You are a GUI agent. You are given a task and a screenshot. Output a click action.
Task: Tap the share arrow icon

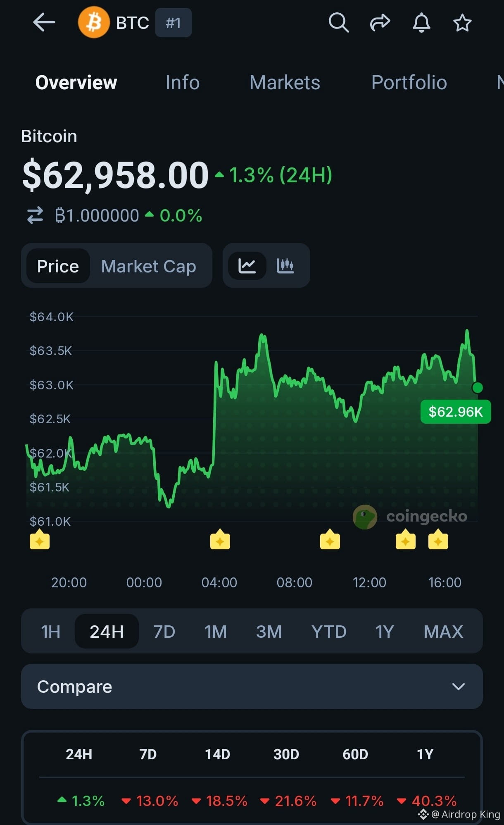click(380, 22)
